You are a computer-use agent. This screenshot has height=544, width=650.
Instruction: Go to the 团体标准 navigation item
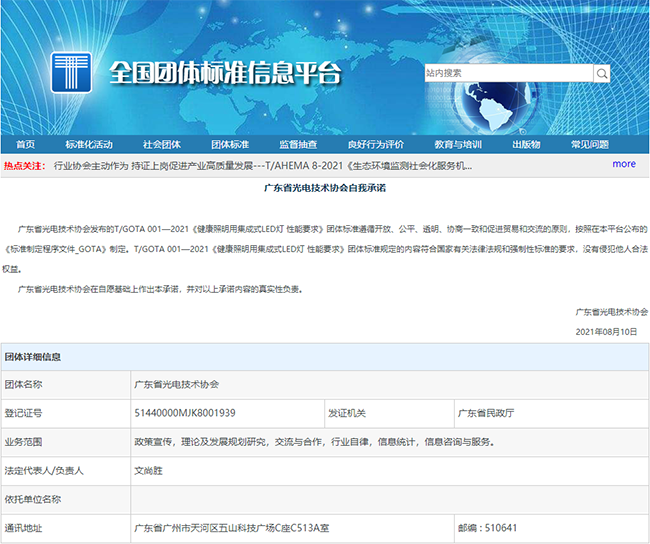tap(230, 144)
